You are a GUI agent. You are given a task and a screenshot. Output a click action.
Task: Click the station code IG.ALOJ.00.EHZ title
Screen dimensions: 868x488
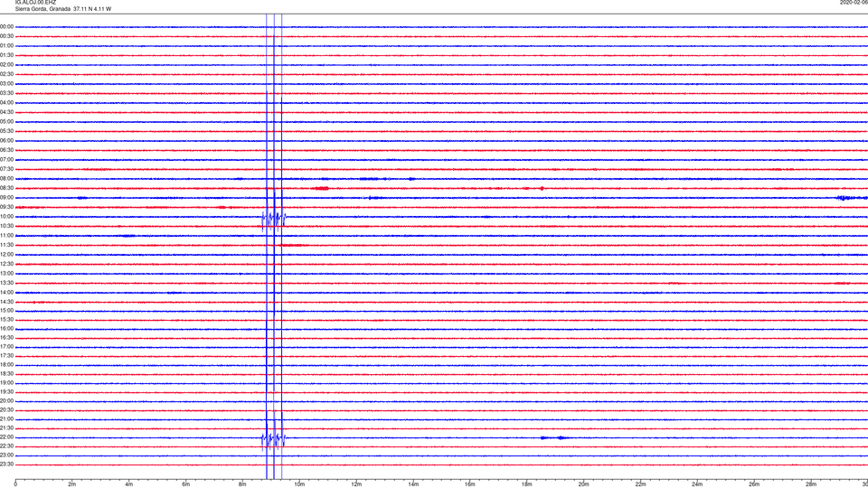[35, 3]
